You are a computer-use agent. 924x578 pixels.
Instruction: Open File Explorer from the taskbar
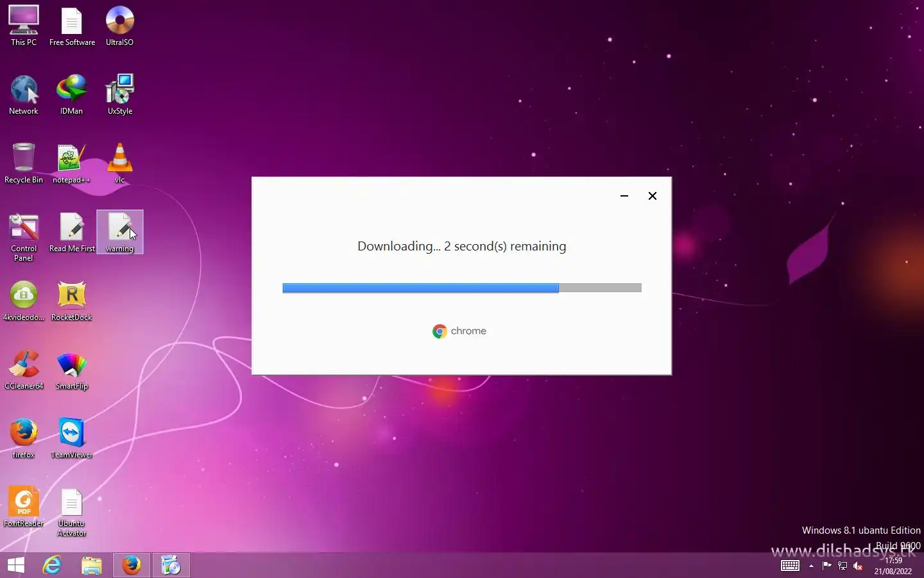pyautogui.click(x=92, y=565)
